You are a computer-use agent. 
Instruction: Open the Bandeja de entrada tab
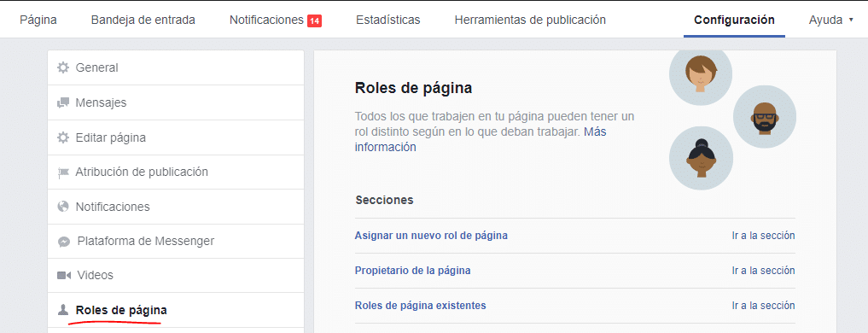click(x=143, y=20)
